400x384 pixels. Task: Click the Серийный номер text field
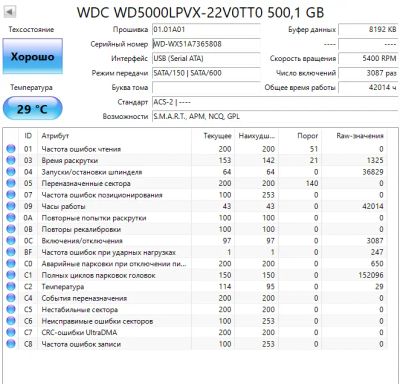[206, 44]
